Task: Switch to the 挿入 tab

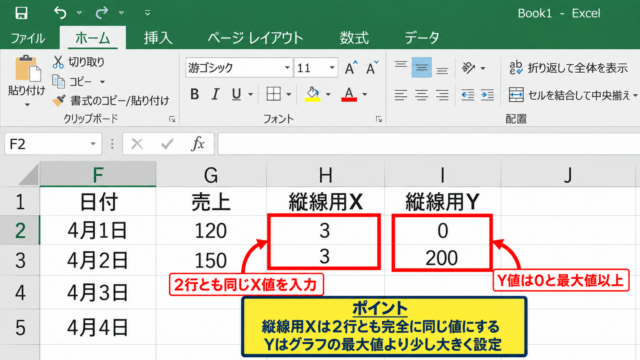Action: click(x=158, y=38)
